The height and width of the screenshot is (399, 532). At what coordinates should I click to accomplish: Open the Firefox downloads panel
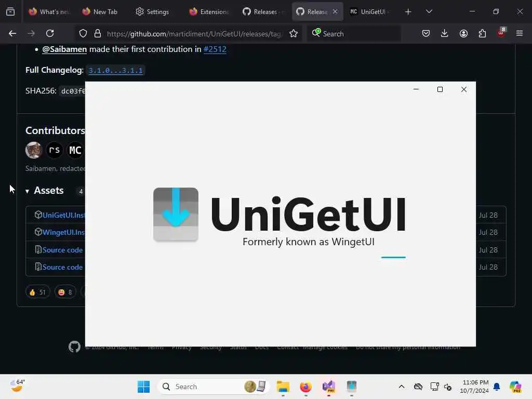[445, 33]
